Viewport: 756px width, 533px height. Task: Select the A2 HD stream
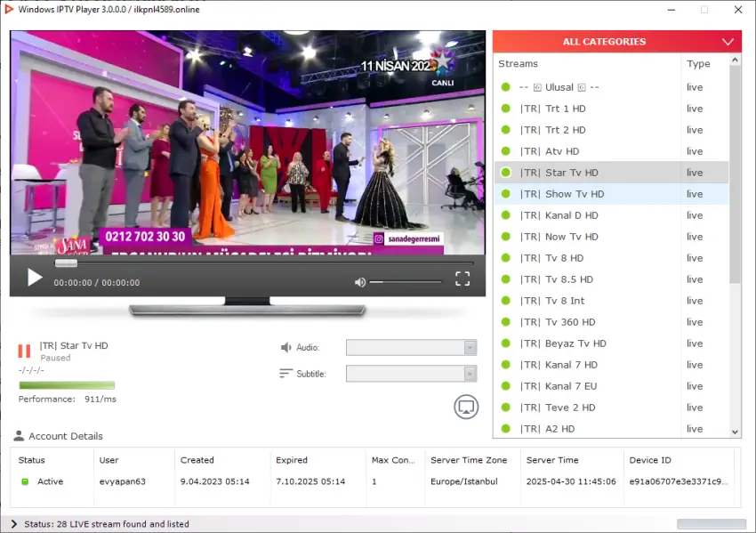(x=611, y=429)
